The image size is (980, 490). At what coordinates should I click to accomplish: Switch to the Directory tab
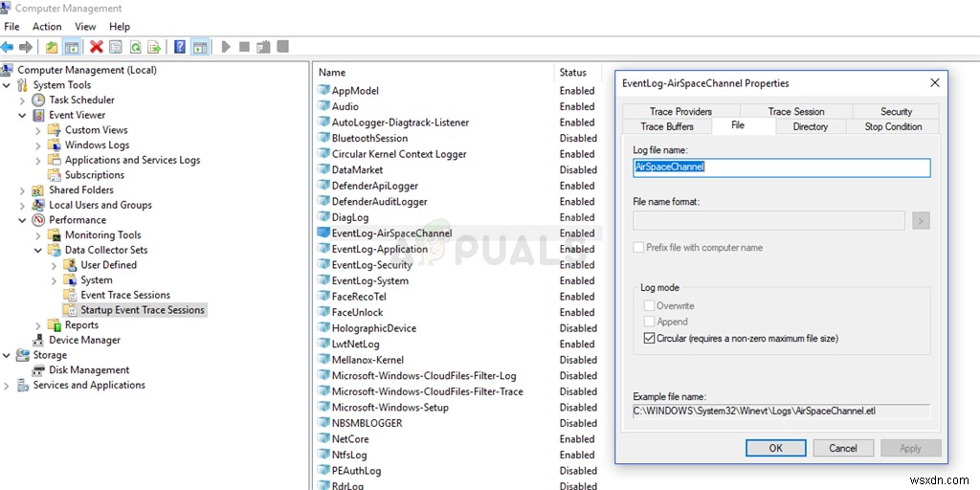(x=811, y=126)
